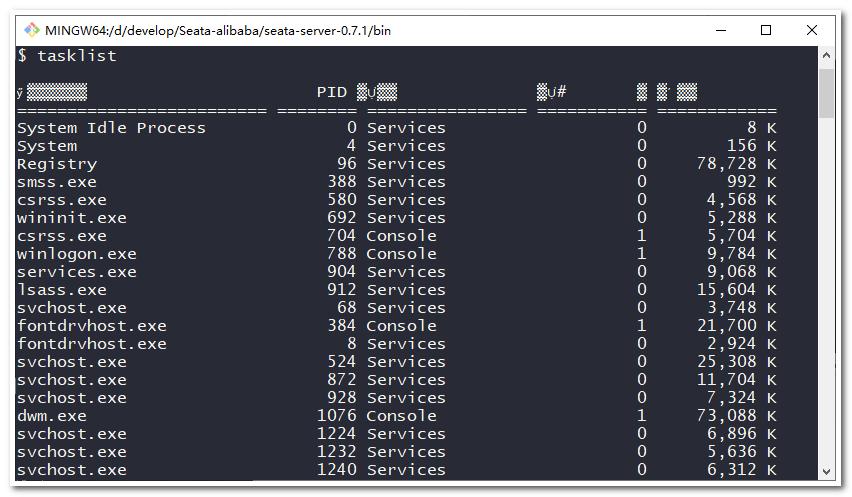Click the vertical scrollbar thumb
This screenshot has height=497, width=852.
[x=826, y=93]
